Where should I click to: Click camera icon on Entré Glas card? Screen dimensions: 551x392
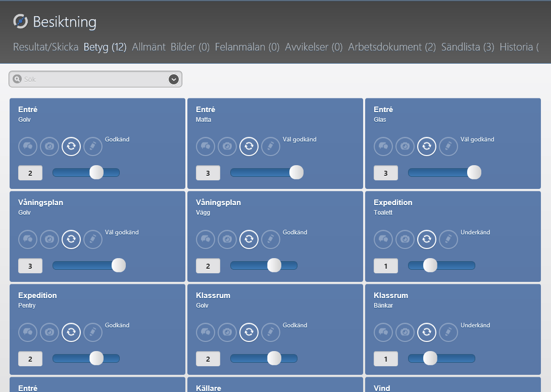(x=405, y=146)
